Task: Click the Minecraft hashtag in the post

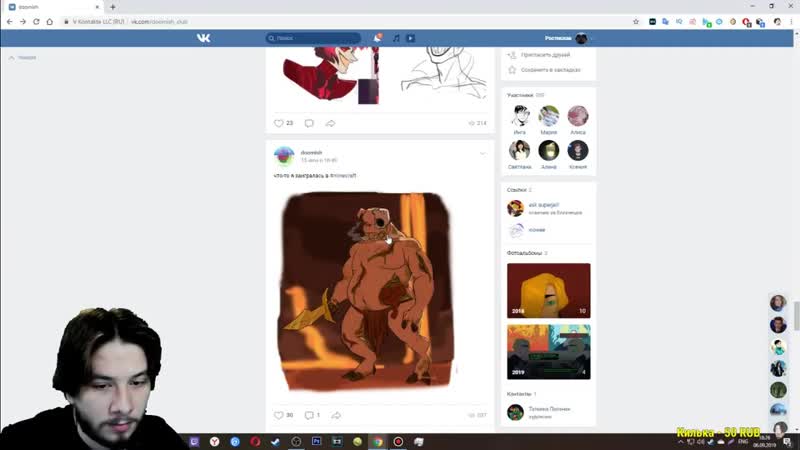Action: pos(343,176)
